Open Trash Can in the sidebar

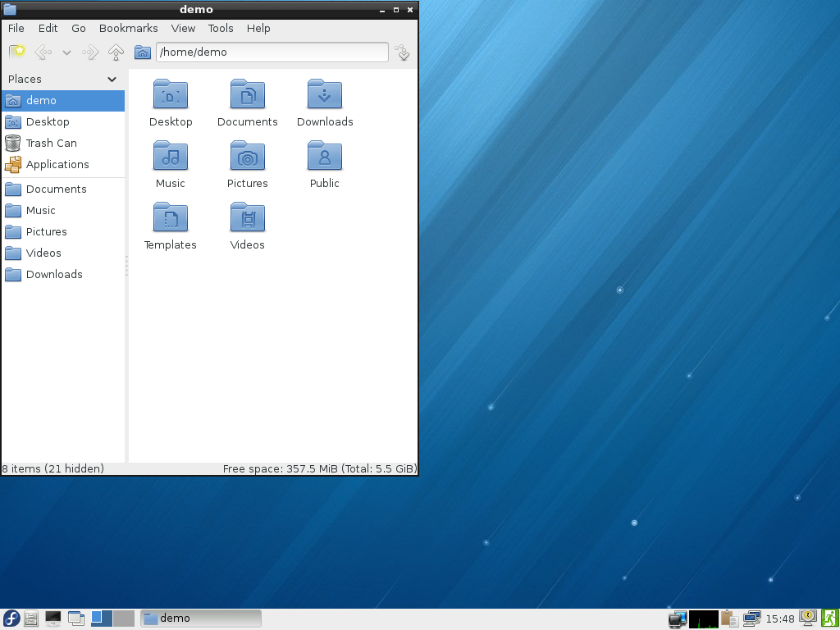(x=63, y=144)
